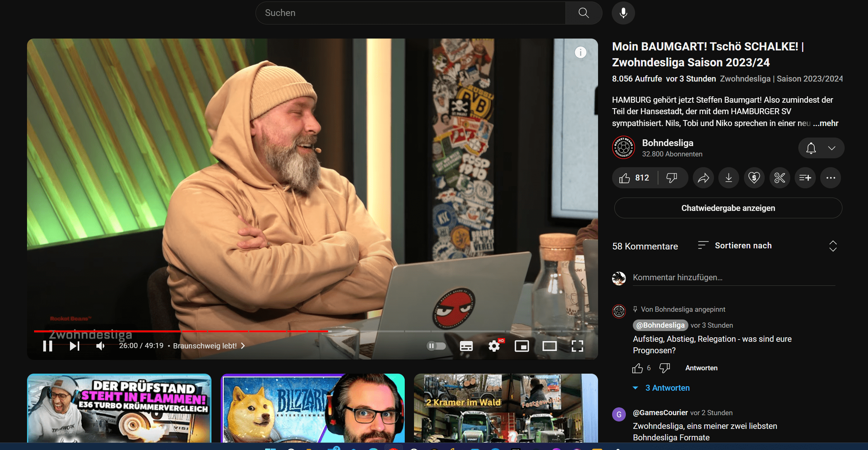Enter fullscreen mode

pos(577,346)
